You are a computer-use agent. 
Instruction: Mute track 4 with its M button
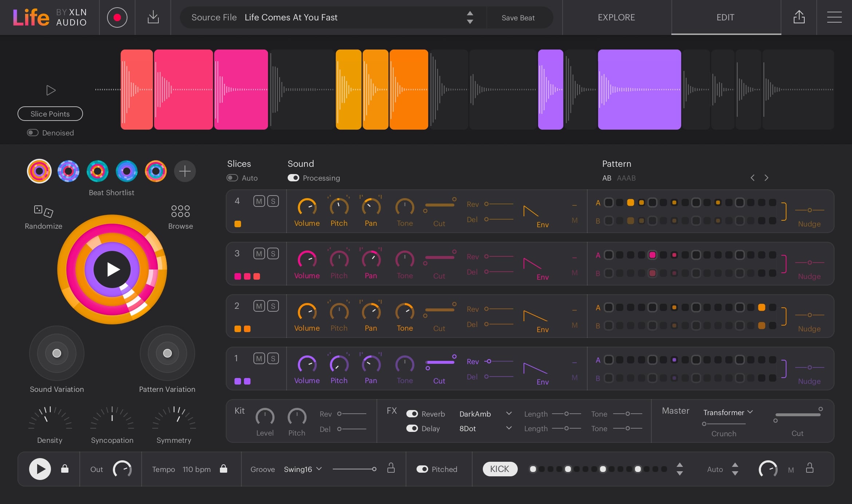259,201
